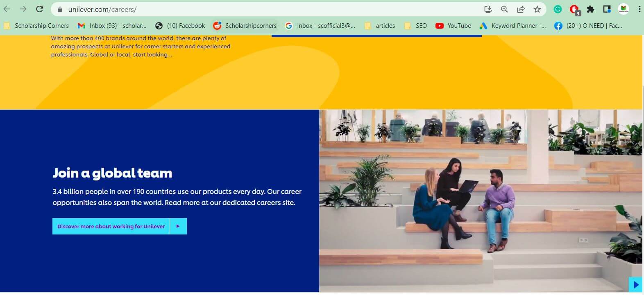
Task: Toggle the browser side panel icon
Action: coord(607,9)
